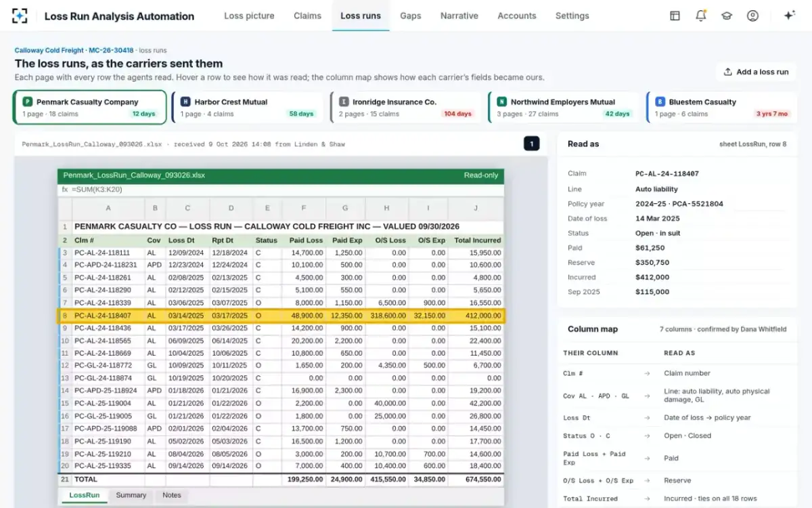Click the Clm # column map row
The width and height of the screenshot is (812, 508).
[x=677, y=373]
